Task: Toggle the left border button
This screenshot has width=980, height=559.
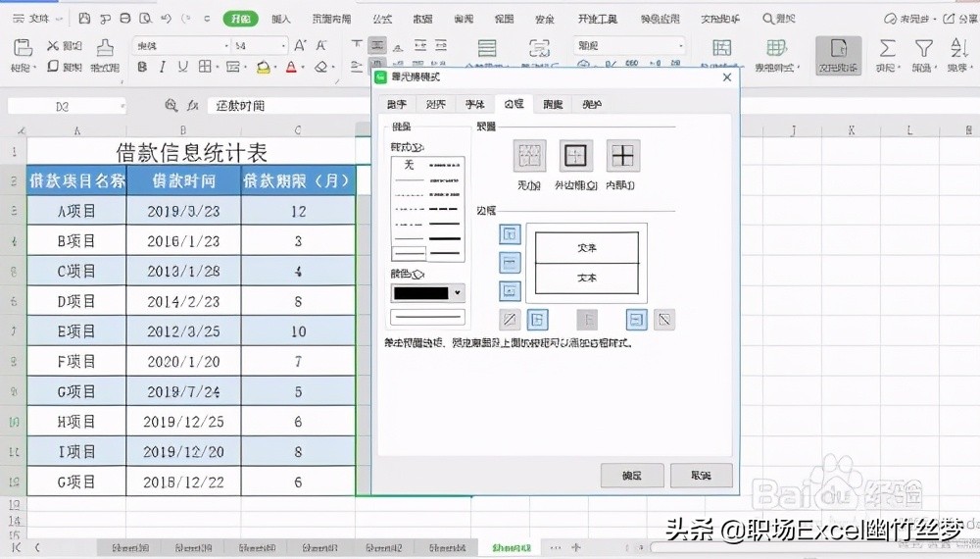Action: point(537,320)
